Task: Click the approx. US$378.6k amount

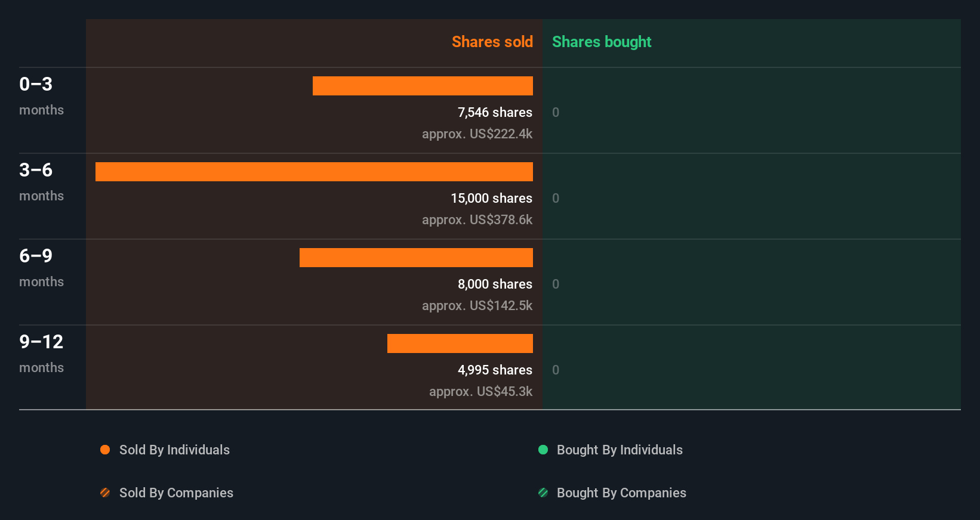Action: (x=477, y=219)
